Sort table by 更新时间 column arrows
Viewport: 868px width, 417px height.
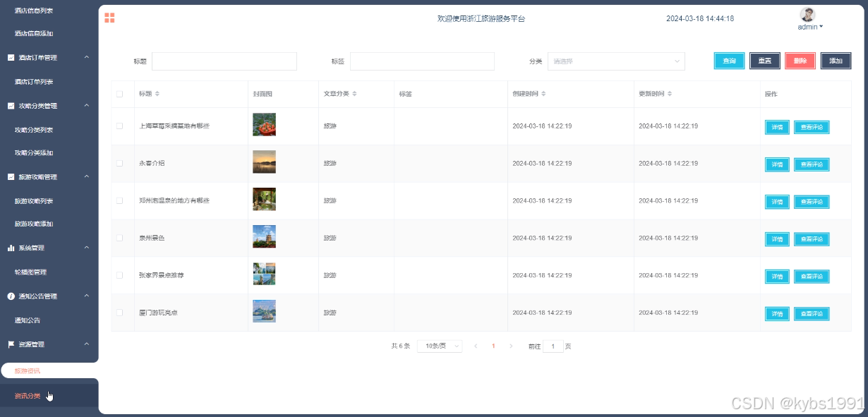(x=670, y=94)
